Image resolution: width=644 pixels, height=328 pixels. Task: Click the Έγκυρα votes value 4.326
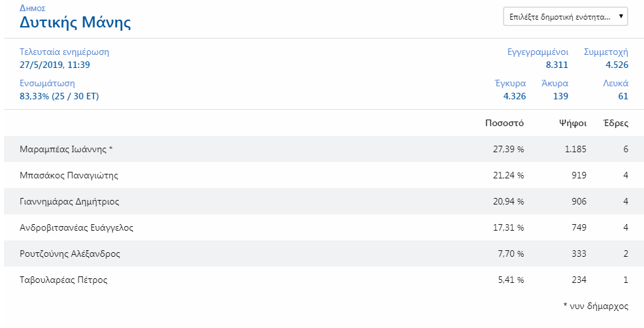(515, 96)
